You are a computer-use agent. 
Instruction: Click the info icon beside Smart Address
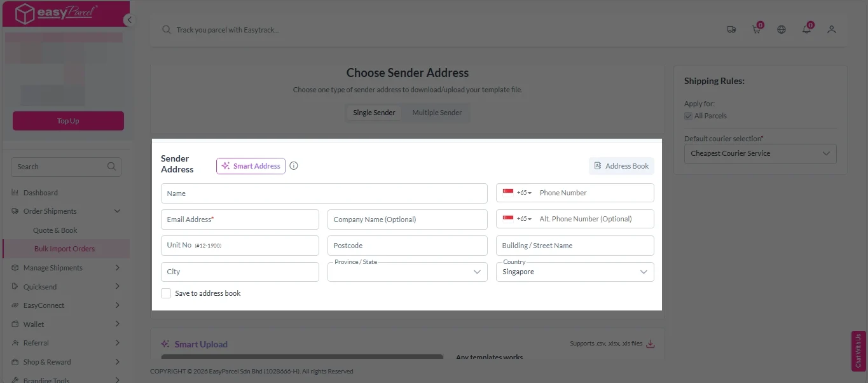294,166
